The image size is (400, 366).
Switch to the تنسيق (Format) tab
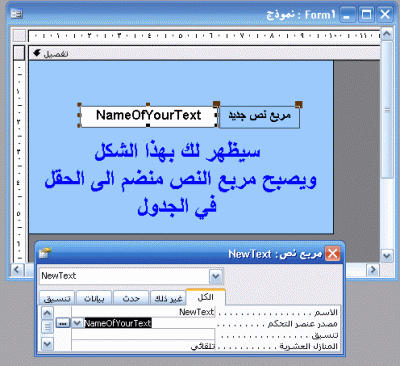[57, 298]
